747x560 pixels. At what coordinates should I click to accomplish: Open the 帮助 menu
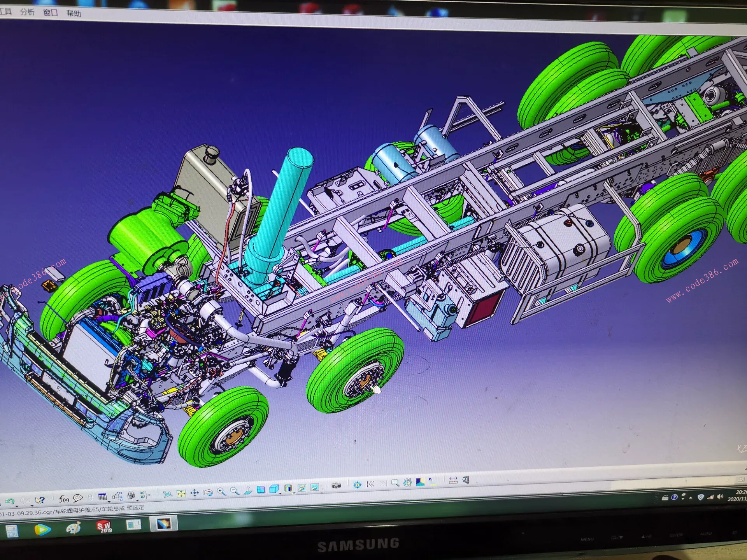pyautogui.click(x=74, y=13)
